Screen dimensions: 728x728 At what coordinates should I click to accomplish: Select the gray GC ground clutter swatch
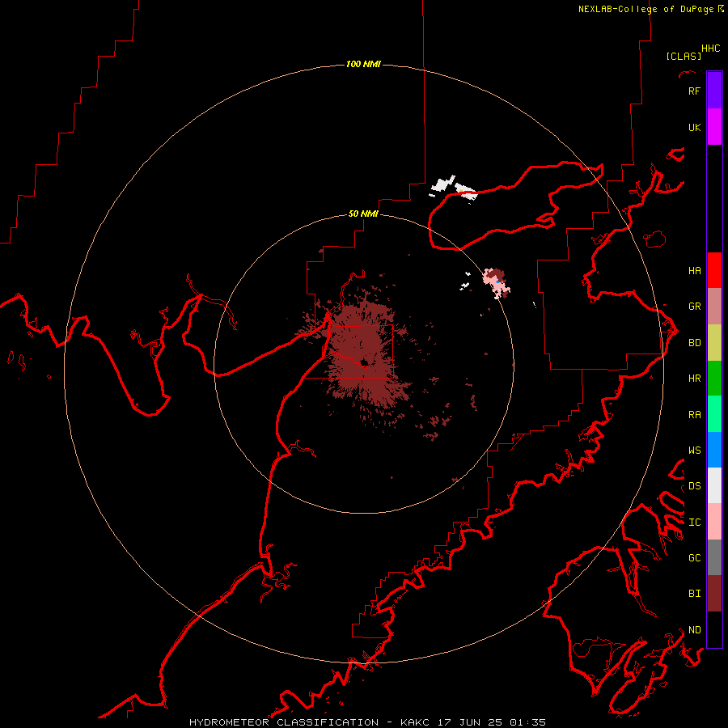point(714,557)
